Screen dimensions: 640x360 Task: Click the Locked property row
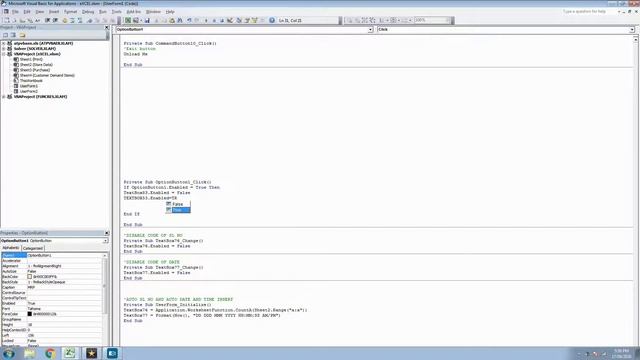[x=52, y=341]
